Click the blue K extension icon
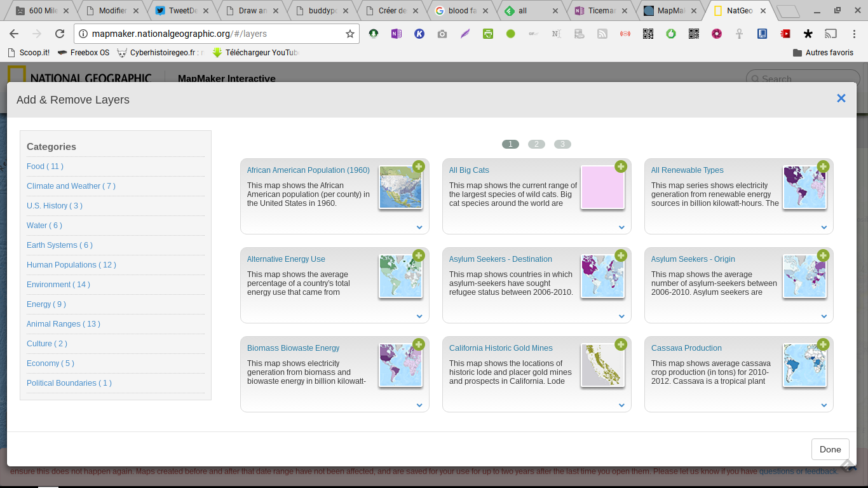Viewport: 868px width, 488px height. click(x=419, y=34)
